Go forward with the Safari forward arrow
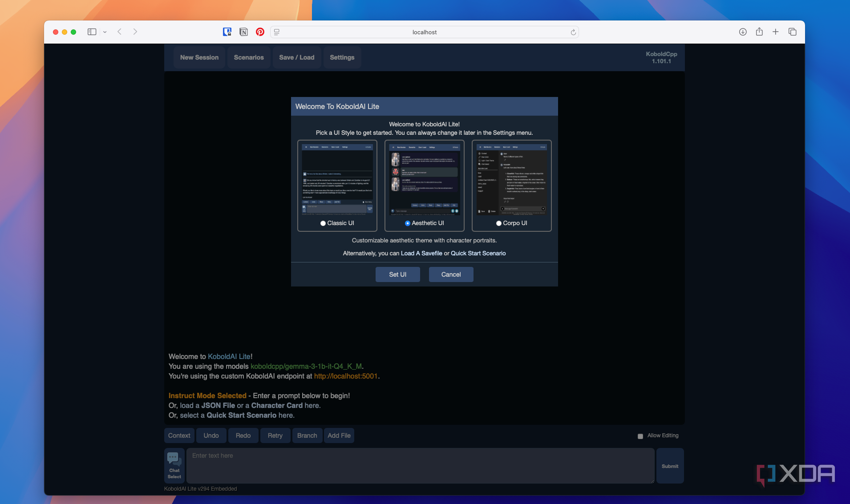The height and width of the screenshot is (504, 850). (x=135, y=32)
